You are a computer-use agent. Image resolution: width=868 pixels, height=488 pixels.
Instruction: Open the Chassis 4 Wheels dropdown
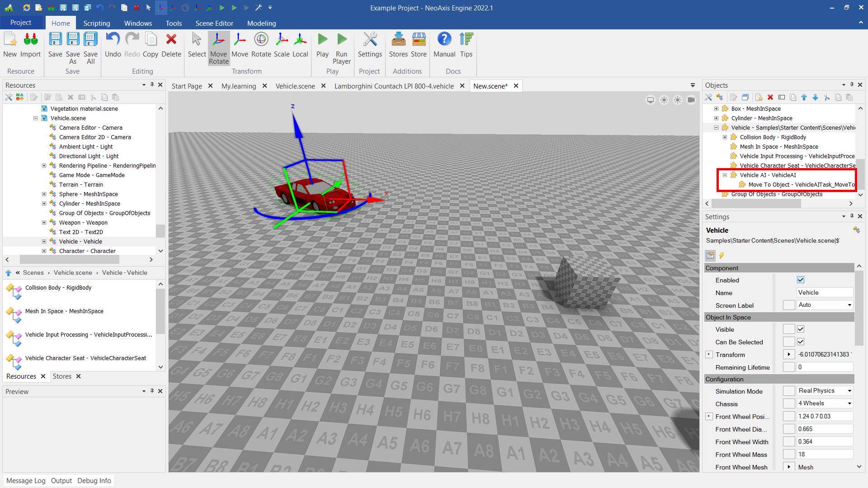coord(825,404)
